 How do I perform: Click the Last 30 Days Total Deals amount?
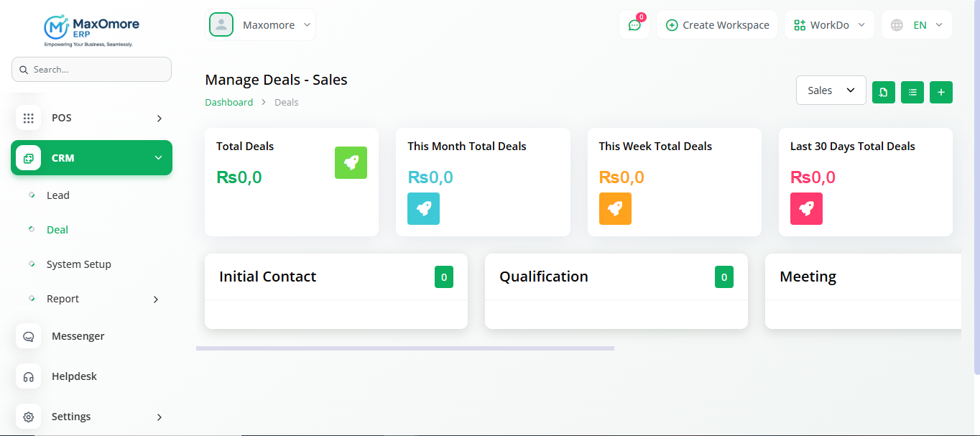point(813,177)
